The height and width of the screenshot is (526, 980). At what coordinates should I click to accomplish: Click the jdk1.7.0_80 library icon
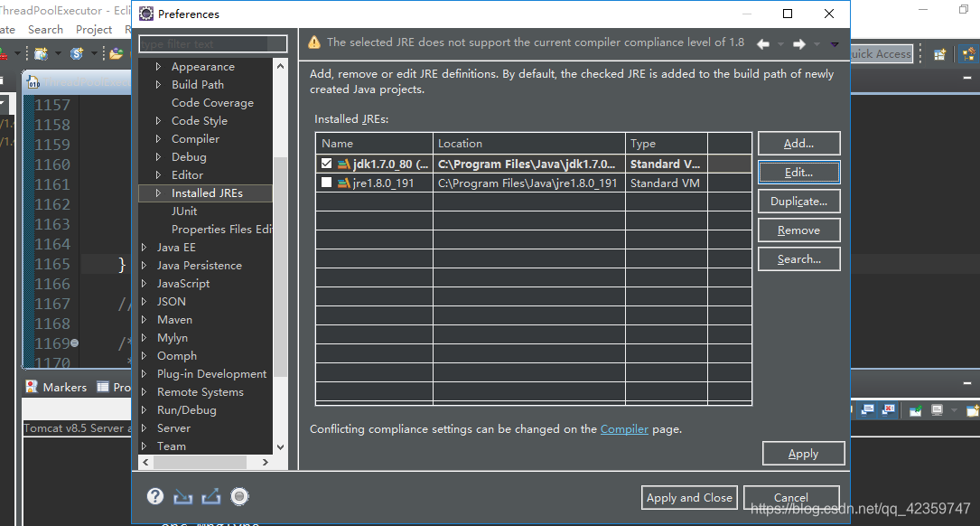344,164
